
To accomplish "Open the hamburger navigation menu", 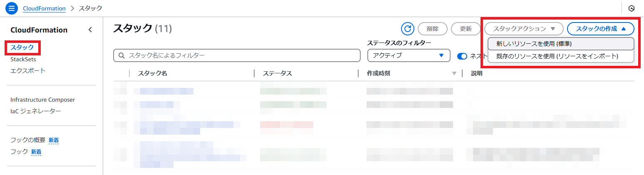I will click(12, 8).
